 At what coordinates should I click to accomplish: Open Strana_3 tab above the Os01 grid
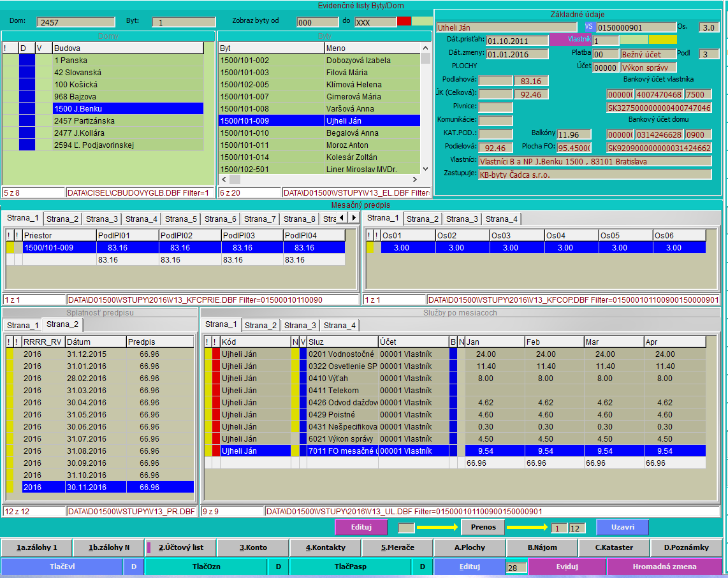pyautogui.click(x=462, y=219)
